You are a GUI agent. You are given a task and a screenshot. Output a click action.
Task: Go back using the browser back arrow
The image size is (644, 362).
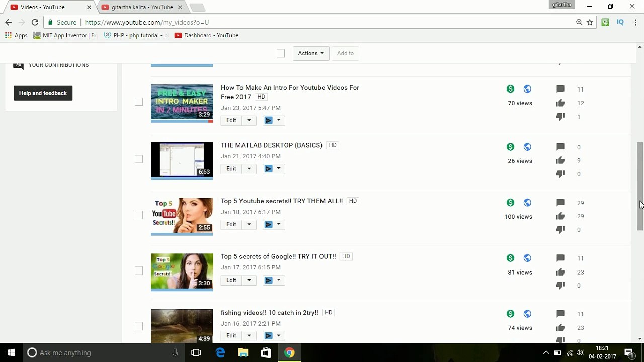(x=9, y=22)
